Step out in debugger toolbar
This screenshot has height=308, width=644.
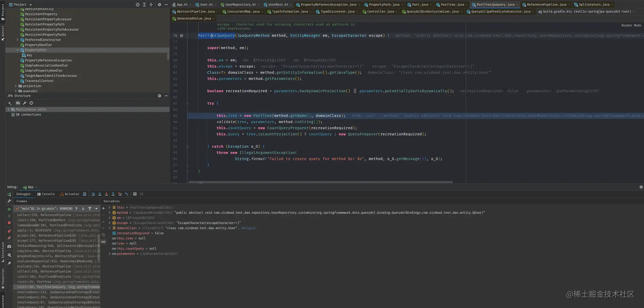113,194
